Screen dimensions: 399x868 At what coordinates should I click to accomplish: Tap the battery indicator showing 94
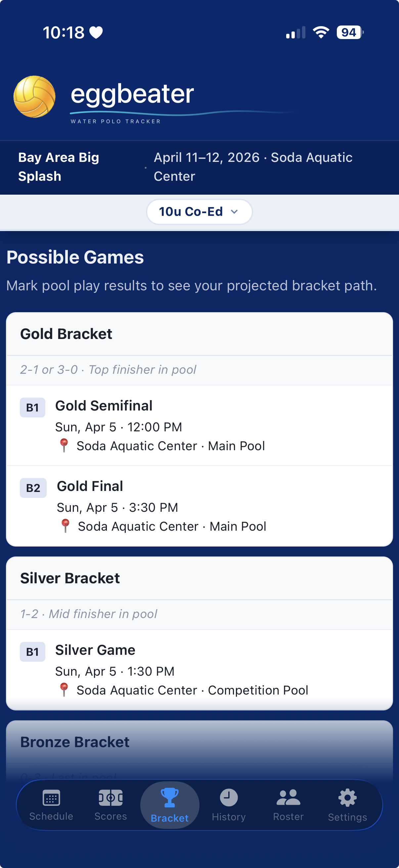[349, 32]
